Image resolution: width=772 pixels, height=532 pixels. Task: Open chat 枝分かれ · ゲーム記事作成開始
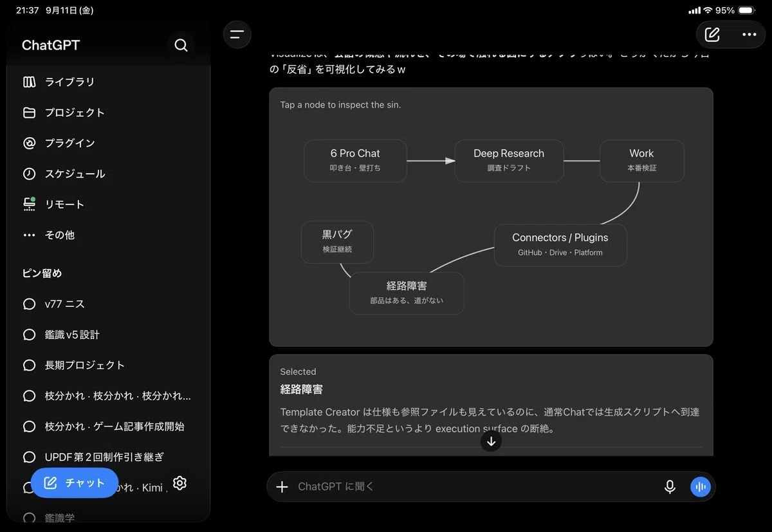coord(108,427)
